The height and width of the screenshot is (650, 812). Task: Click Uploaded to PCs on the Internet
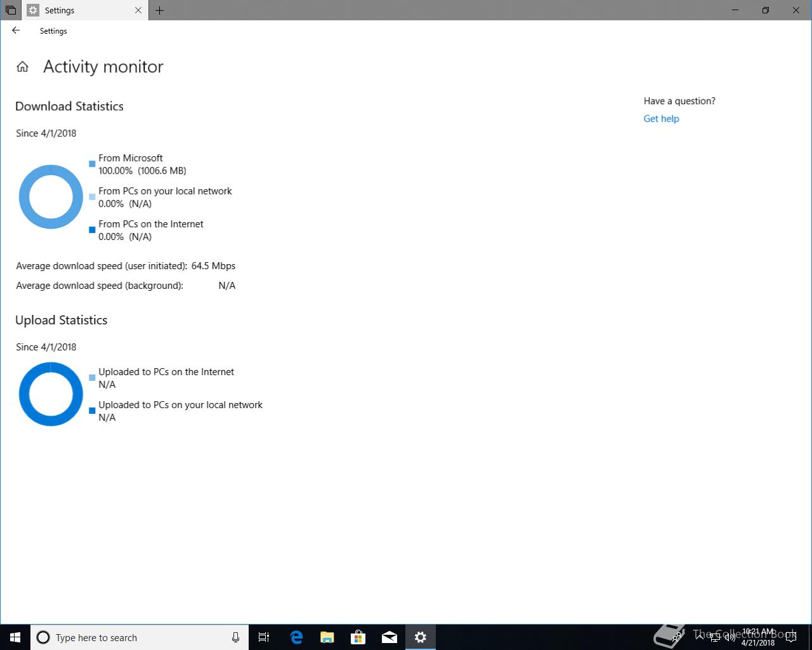pyautogui.click(x=166, y=372)
